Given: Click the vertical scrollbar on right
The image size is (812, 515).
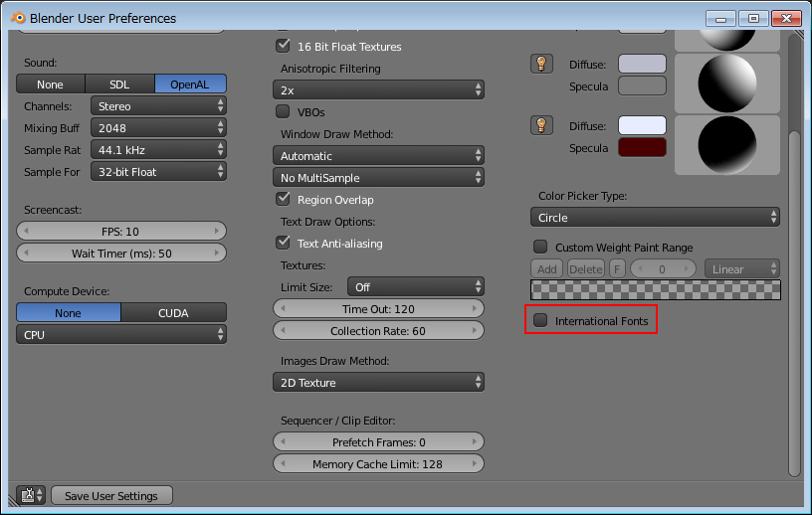Looking at the screenshot, I should coord(794,303).
